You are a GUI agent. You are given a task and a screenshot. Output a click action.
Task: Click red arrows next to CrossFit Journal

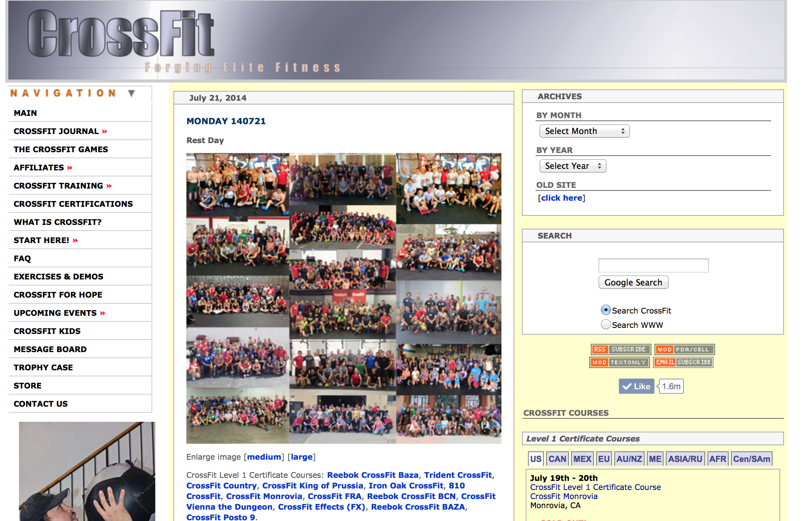[105, 131]
